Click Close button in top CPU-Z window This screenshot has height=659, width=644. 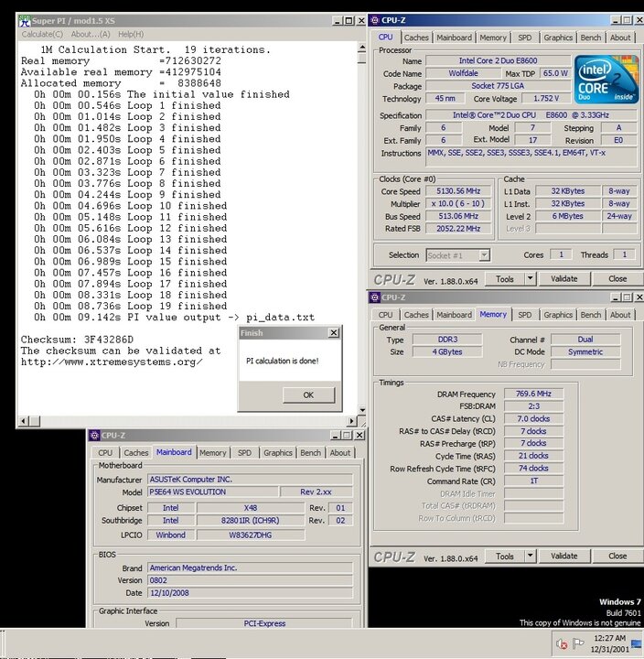coord(617,279)
